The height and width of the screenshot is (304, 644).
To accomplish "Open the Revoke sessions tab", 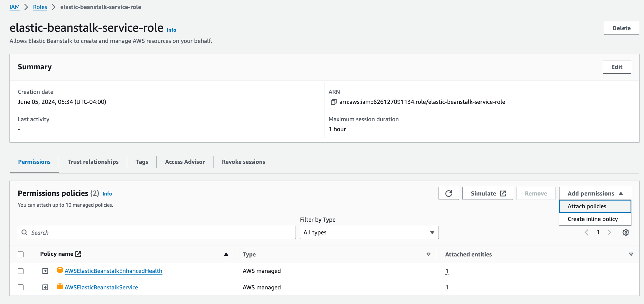I will point(243,162).
